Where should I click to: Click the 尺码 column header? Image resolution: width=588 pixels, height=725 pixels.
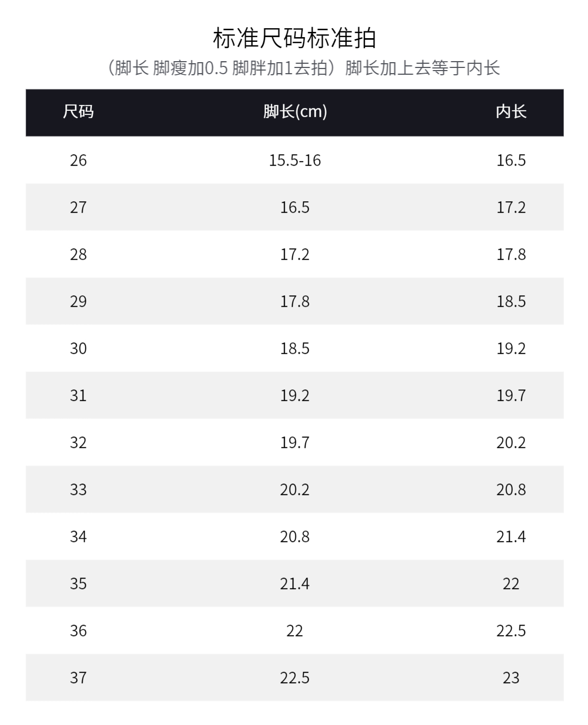tap(78, 112)
